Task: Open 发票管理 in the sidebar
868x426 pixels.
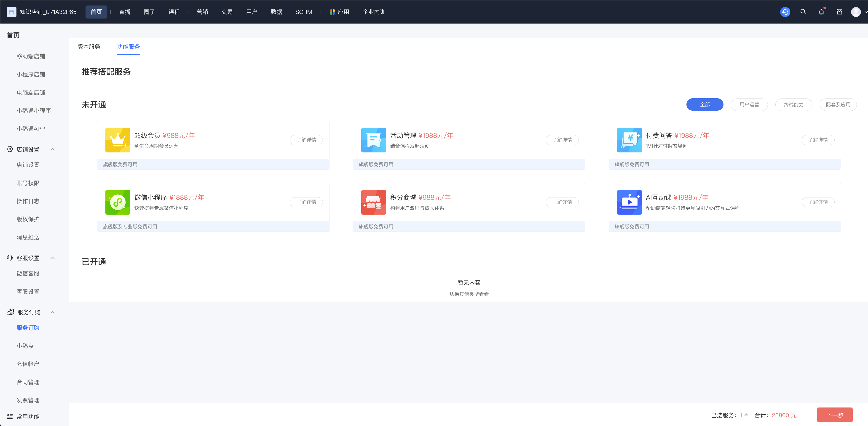Action: pyautogui.click(x=28, y=400)
